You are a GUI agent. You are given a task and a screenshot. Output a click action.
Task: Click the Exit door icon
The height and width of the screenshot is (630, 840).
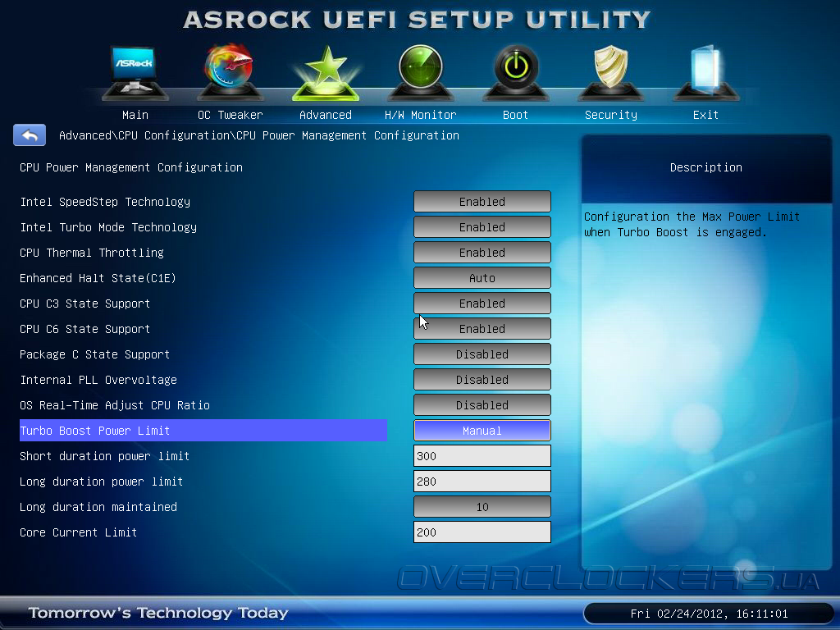(x=705, y=72)
